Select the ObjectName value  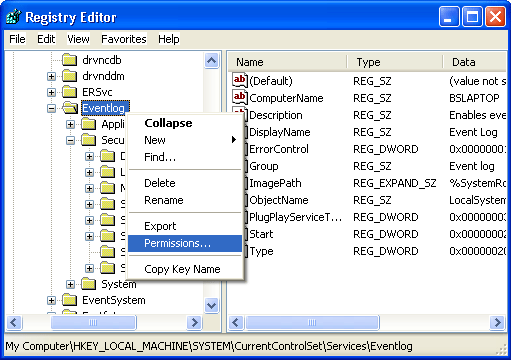pyautogui.click(x=279, y=200)
